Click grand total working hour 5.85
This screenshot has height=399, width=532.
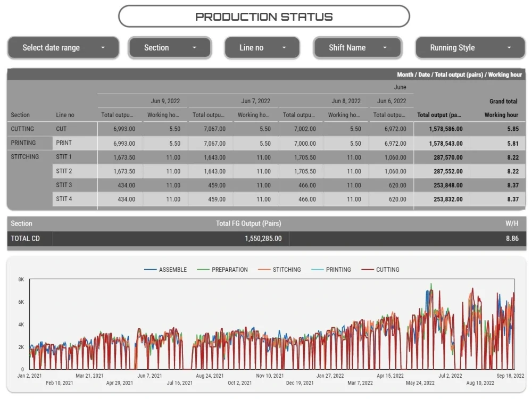(x=513, y=129)
